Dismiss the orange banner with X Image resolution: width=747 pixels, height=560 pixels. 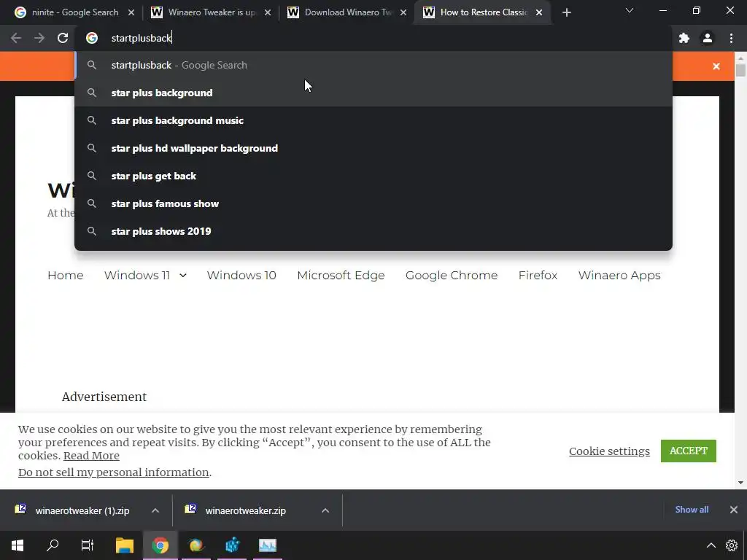coord(716,66)
